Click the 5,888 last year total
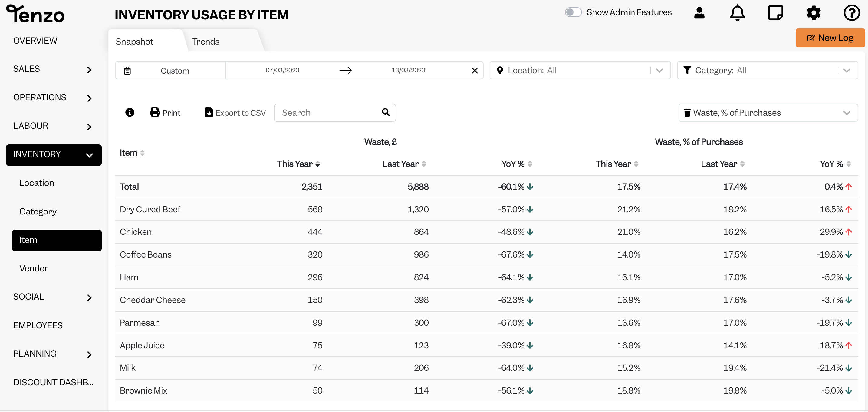This screenshot has width=868, height=412. coord(418,187)
